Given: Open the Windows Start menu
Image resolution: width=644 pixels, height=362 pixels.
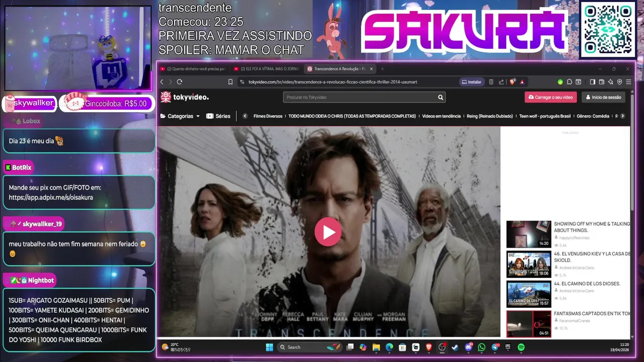Looking at the screenshot, I should point(269,347).
